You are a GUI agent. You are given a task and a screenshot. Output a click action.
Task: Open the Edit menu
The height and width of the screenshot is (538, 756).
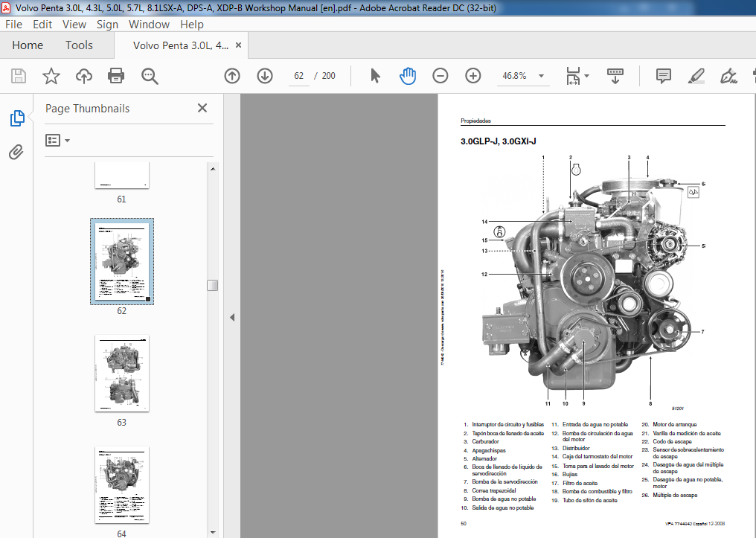click(42, 24)
